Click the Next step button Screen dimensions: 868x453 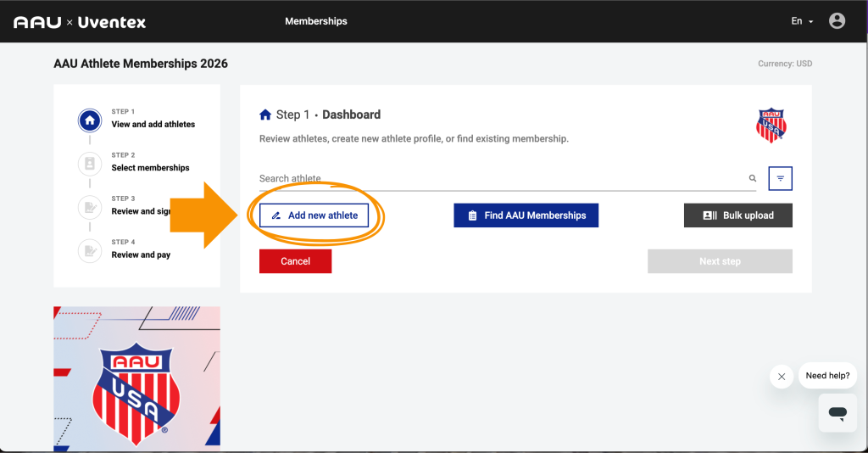click(720, 261)
